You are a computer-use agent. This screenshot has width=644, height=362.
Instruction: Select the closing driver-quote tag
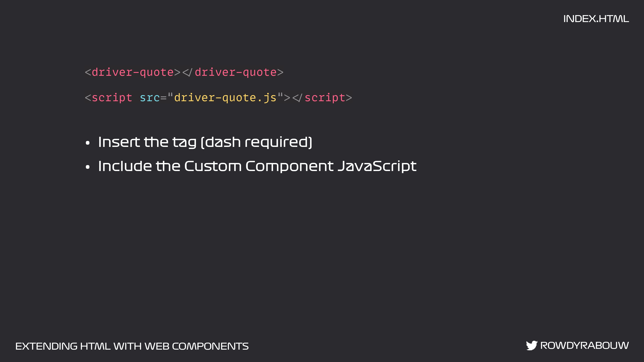[x=233, y=72]
